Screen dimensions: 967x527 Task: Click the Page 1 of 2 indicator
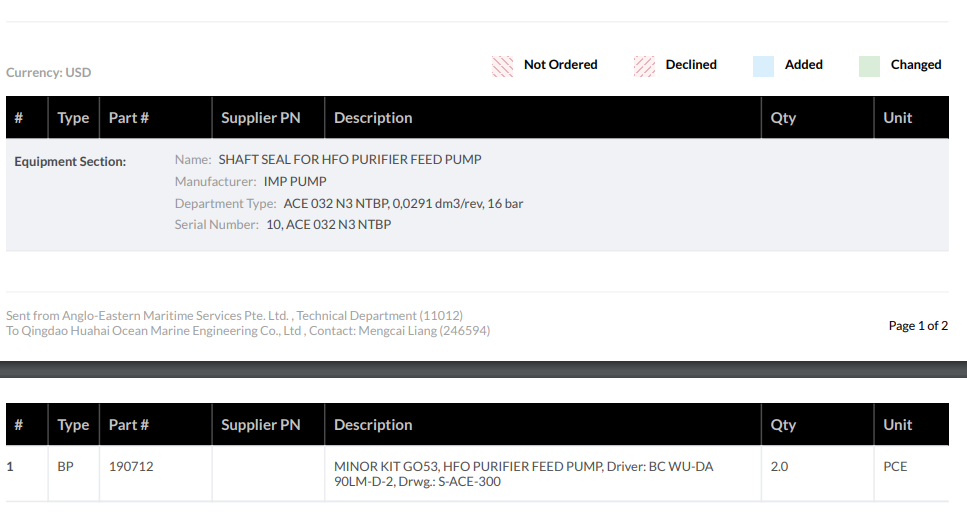[x=918, y=325]
